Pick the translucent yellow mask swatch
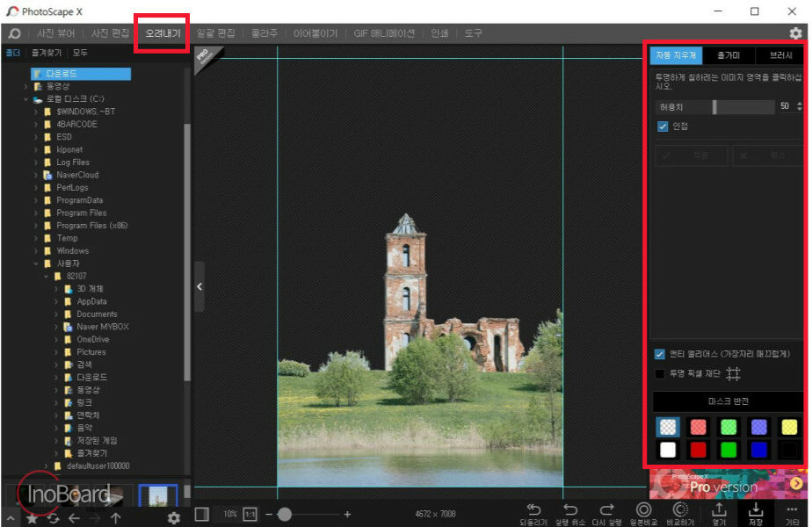 point(789,427)
